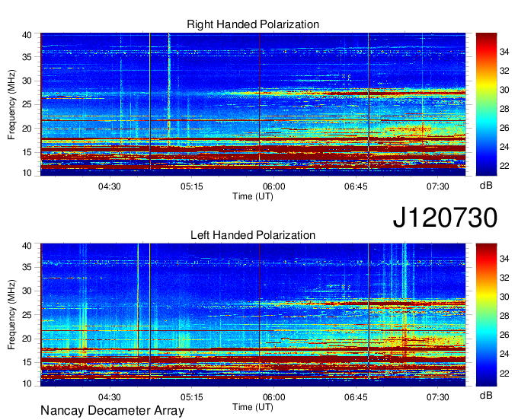Click the 04:30 tick label on bottom plot
The image size is (518, 420).
coord(110,397)
